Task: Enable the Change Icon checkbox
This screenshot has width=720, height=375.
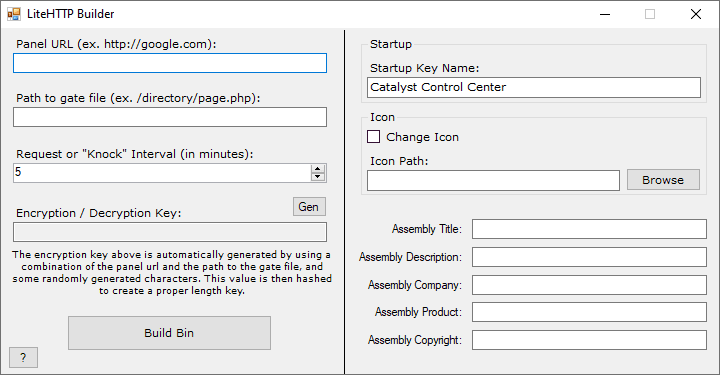Action: 373,137
